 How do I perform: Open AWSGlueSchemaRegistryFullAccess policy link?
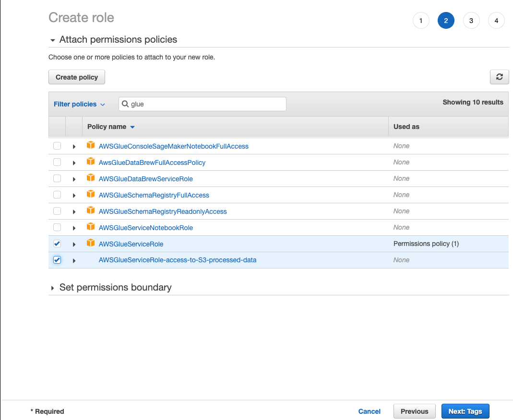click(x=154, y=196)
